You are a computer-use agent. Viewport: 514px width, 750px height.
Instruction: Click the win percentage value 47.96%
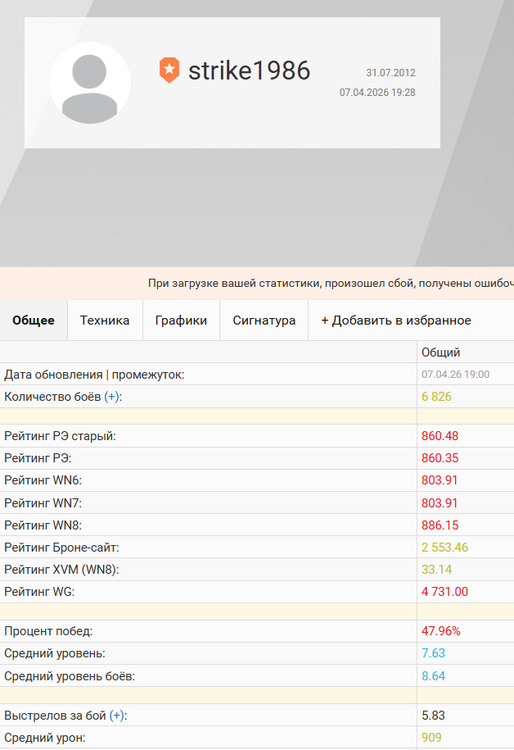pyautogui.click(x=441, y=631)
